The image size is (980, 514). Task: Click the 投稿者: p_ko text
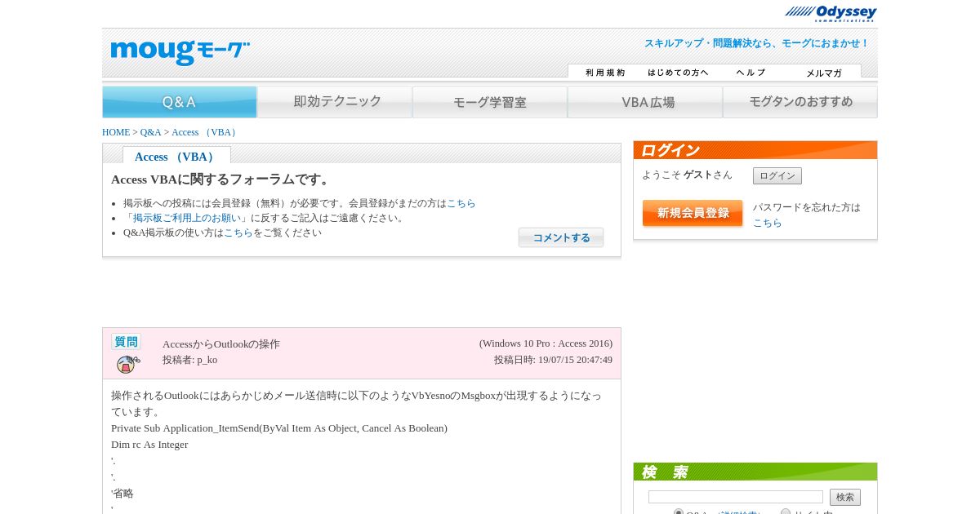[x=189, y=360]
